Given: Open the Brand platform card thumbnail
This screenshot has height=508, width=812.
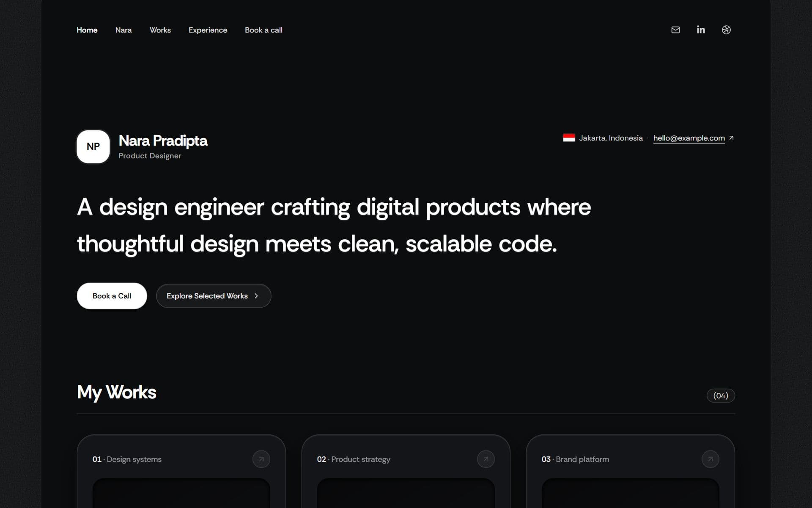Looking at the screenshot, I should coord(631,493).
